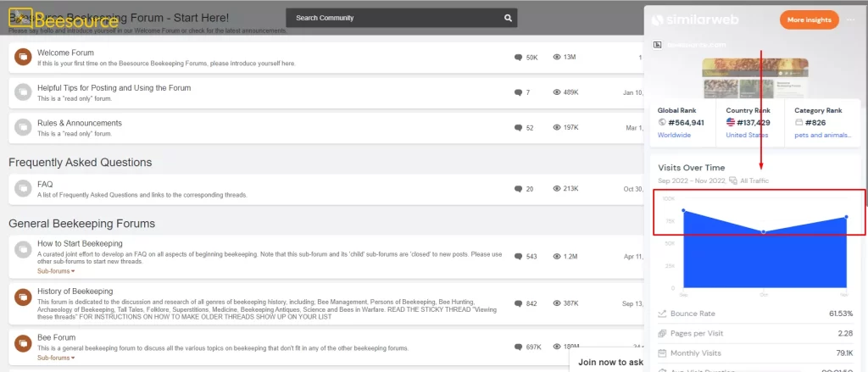This screenshot has width=868, height=372.
Task: Click the website preview thumbnail in Similarweb
Action: pyautogui.click(x=755, y=77)
